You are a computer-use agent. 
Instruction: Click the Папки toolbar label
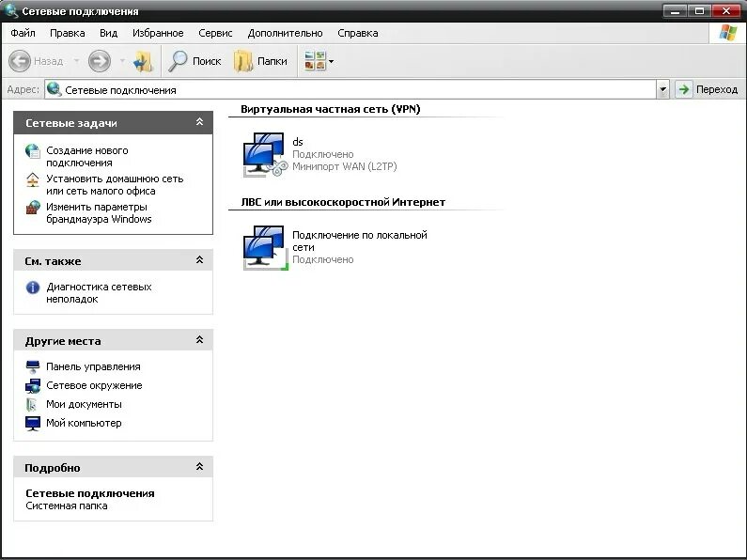(x=272, y=61)
